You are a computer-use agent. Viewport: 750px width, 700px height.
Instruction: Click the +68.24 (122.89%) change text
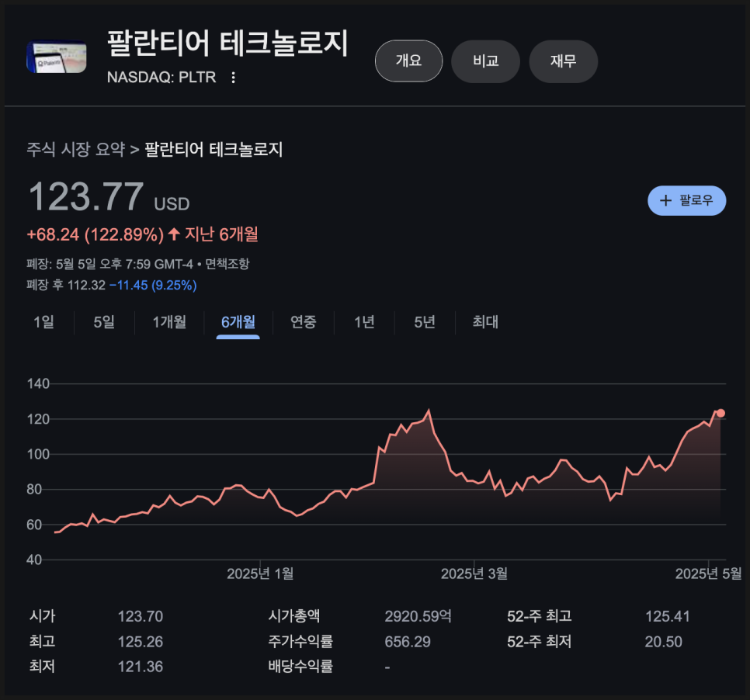[95, 235]
